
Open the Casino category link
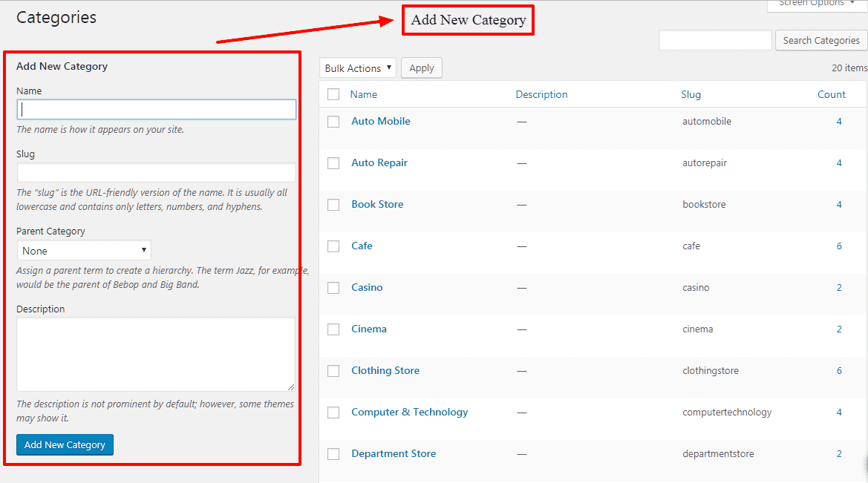(367, 287)
